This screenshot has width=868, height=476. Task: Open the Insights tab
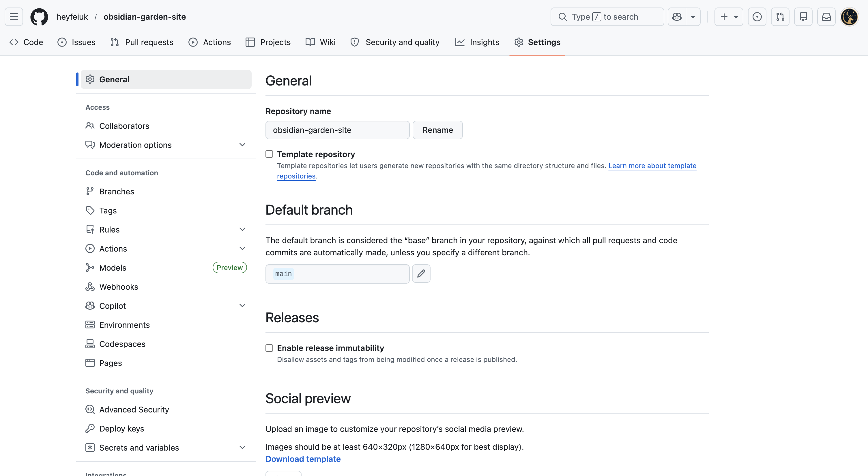point(477,42)
